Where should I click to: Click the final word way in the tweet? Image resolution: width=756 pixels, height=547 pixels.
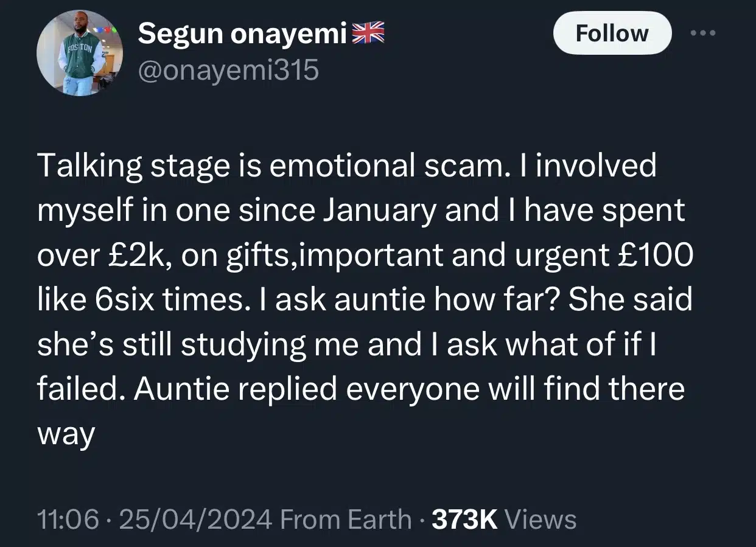coord(66,435)
